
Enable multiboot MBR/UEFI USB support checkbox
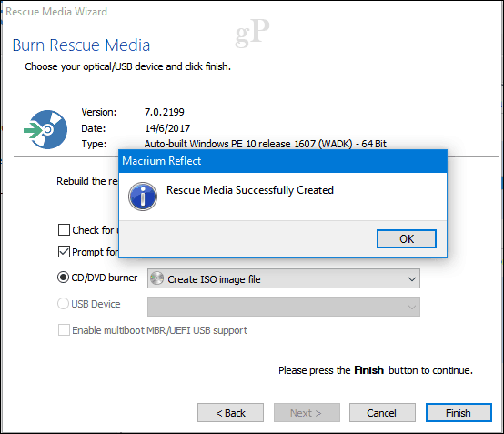pos(64,330)
